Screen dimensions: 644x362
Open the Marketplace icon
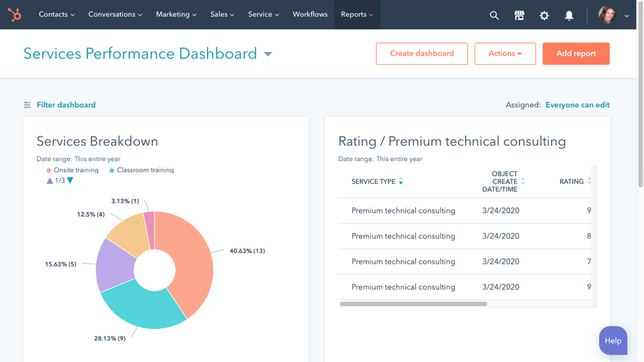(519, 15)
